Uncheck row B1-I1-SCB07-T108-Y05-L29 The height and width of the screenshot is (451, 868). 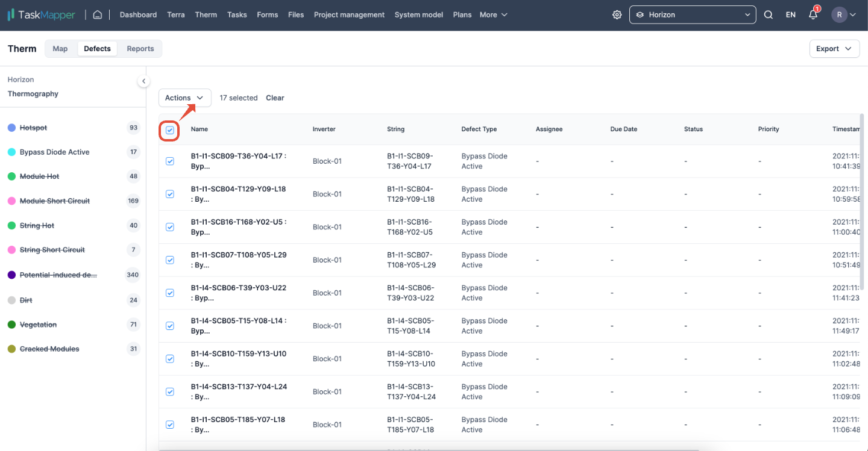pyautogui.click(x=170, y=260)
